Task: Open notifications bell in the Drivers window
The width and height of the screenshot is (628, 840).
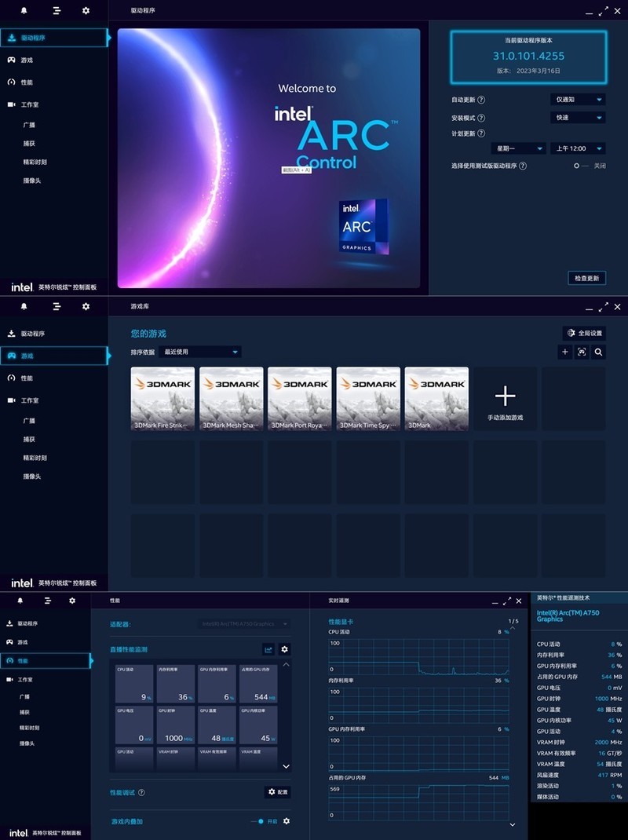Action: click(24, 11)
